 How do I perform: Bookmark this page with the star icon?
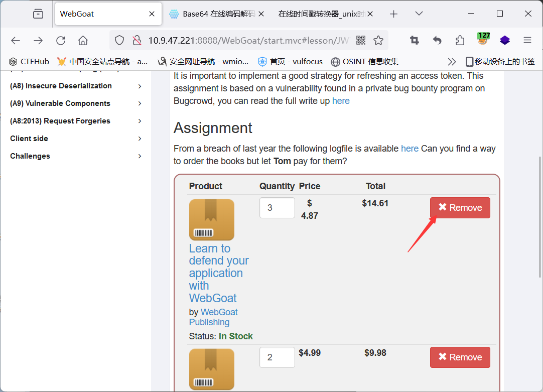[378, 41]
